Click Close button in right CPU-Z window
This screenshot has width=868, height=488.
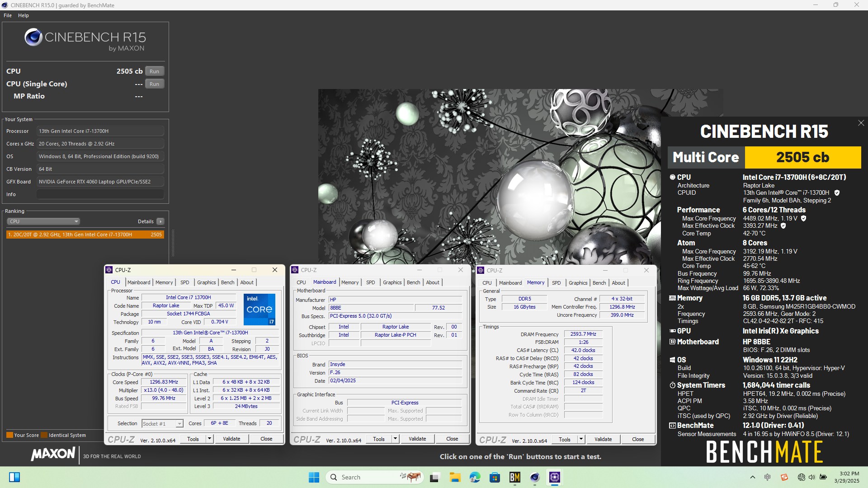click(638, 439)
